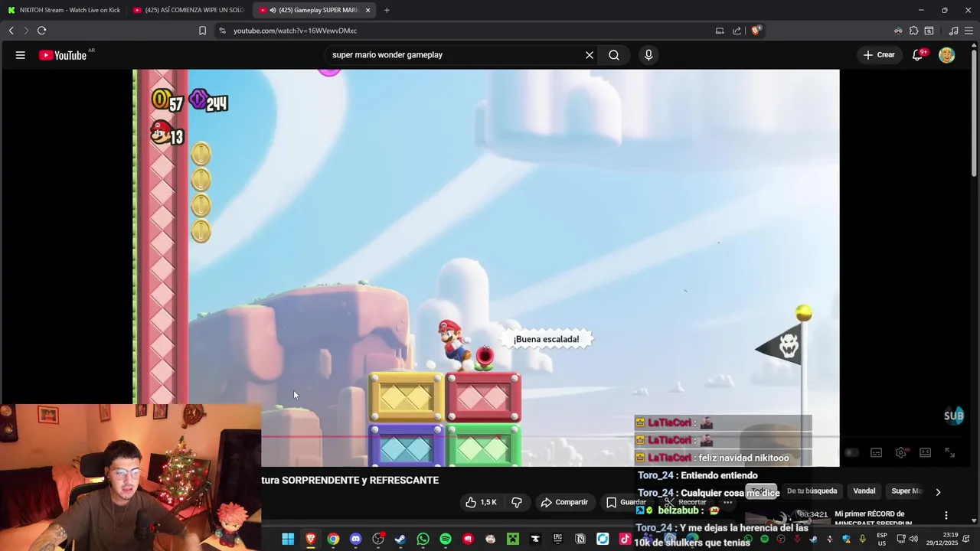Open options for the Minecraft speedrun video
This screenshot has width=980, height=551.
[x=946, y=515]
